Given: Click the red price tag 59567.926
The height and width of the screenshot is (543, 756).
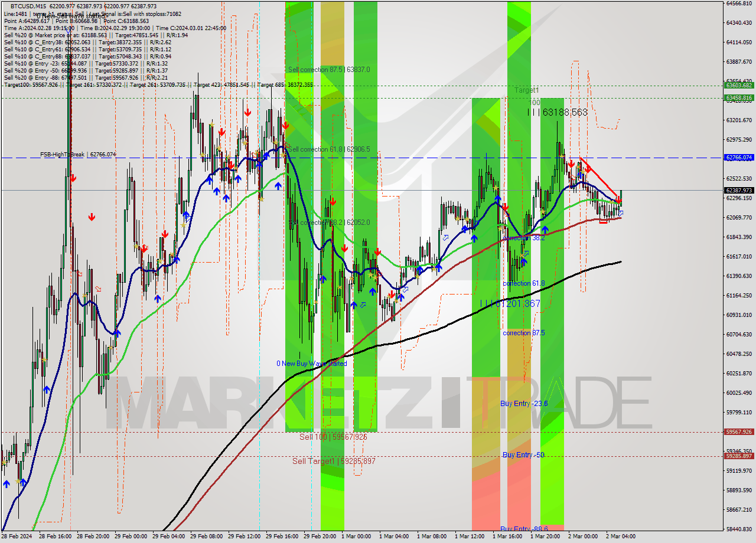Looking at the screenshot, I should [x=738, y=432].
